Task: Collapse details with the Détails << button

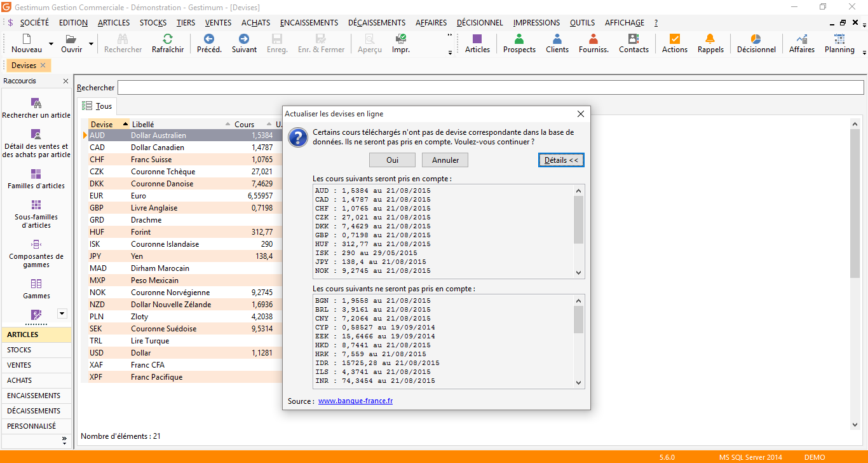Action: 561,160
